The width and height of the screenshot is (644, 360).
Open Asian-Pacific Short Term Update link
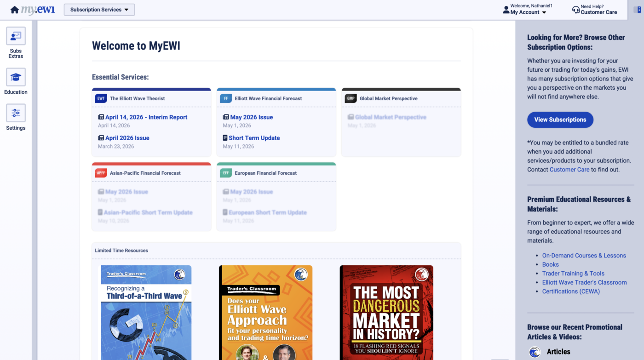(148, 212)
